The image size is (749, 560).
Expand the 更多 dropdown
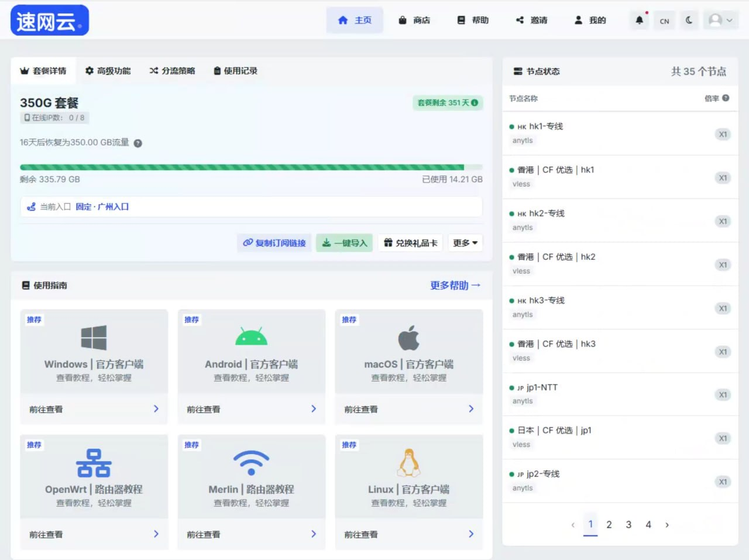pyautogui.click(x=465, y=243)
